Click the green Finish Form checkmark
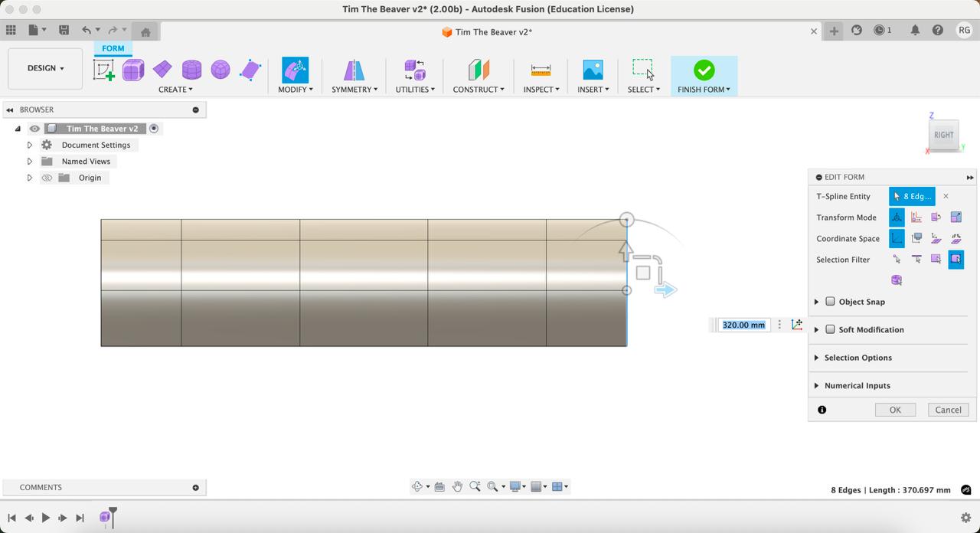This screenshot has width=980, height=533. pos(704,70)
